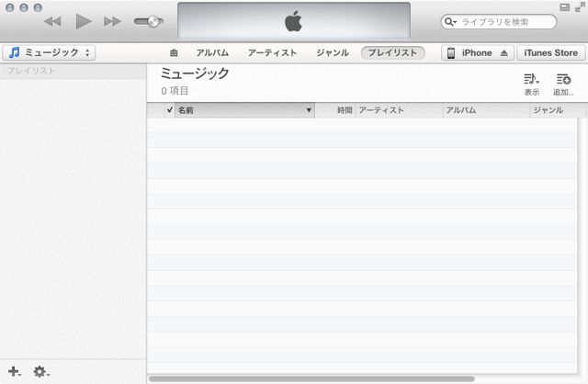Viewport: 588px width, 384px height.
Task: Open the ミュージック library selector
Action: (x=49, y=52)
